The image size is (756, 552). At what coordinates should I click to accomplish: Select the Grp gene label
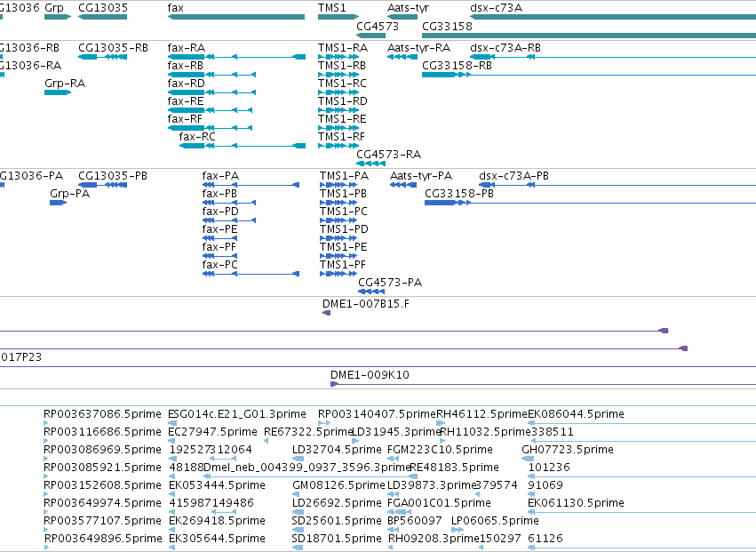[x=54, y=8]
